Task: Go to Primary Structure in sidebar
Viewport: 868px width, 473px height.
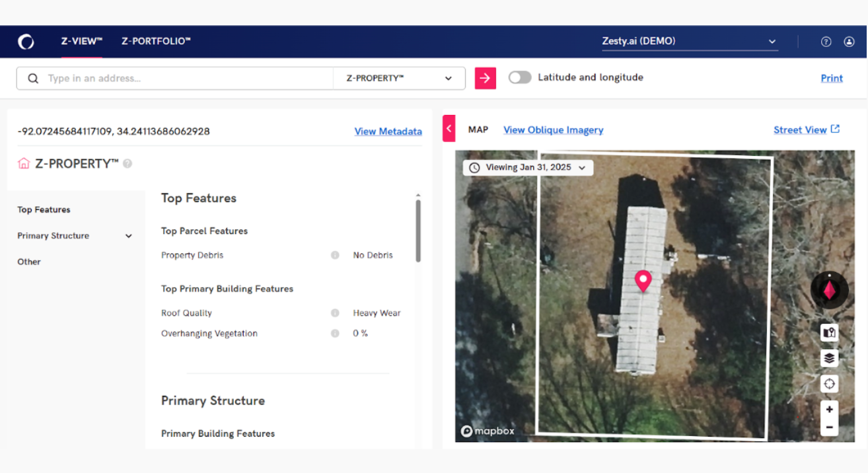Action: click(53, 236)
